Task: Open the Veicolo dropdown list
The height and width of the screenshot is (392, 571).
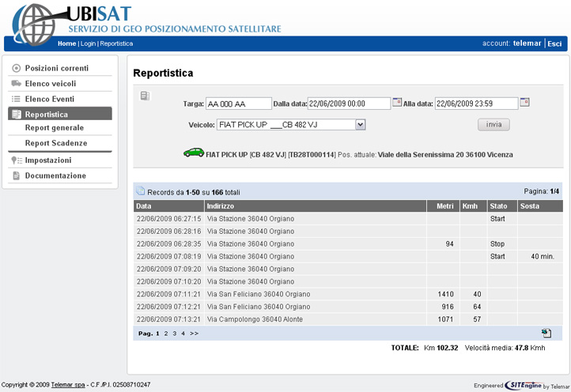Action: [360, 125]
